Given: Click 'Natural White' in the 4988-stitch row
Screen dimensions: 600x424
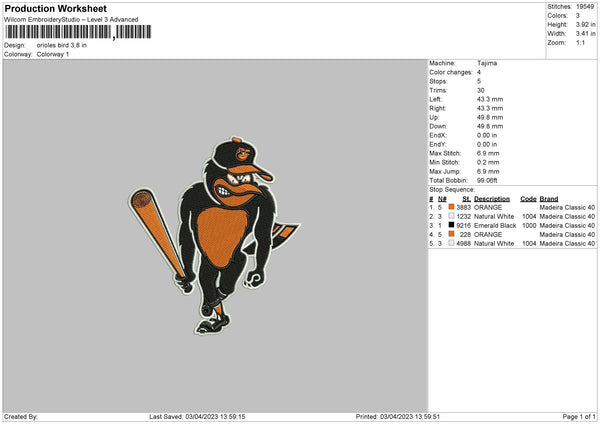Looking at the screenshot, I should (x=494, y=243).
